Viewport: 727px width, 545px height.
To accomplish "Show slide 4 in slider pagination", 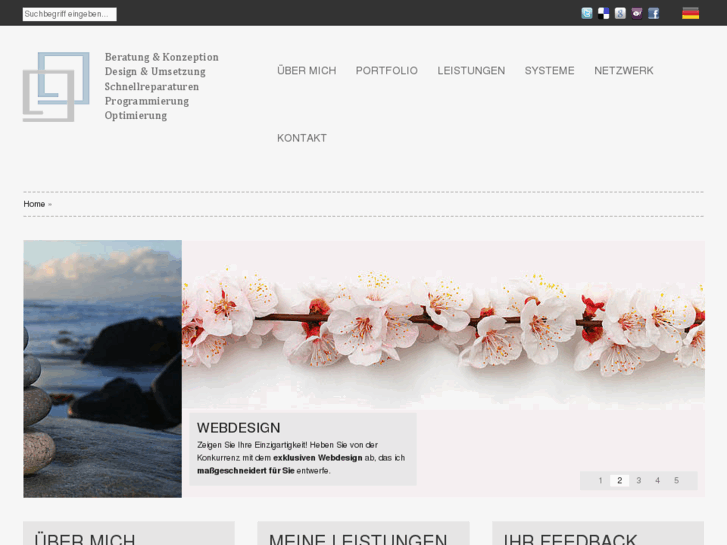I will [x=657, y=481].
